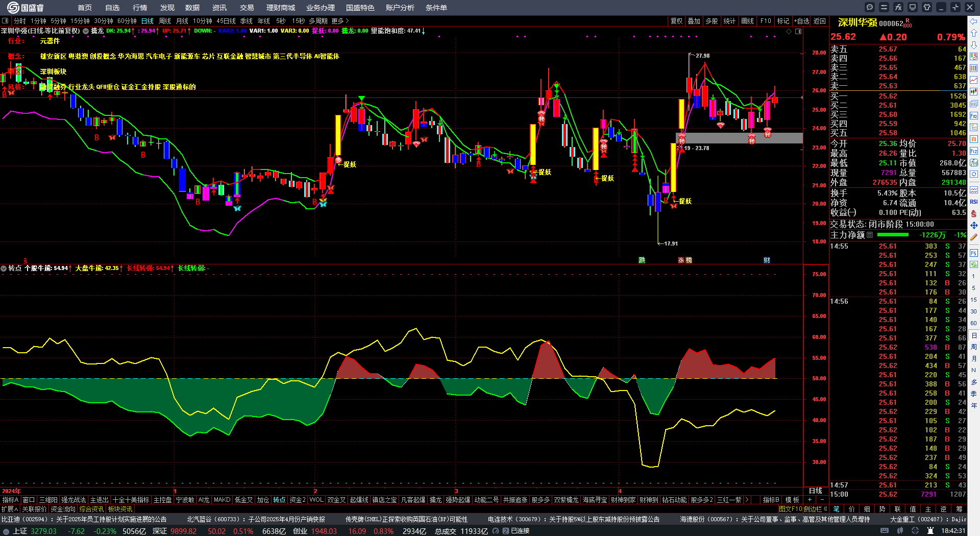The width and height of the screenshot is (980, 536).
Task: Expand the 扩展 panel at bottom left
Action: click(x=10, y=509)
